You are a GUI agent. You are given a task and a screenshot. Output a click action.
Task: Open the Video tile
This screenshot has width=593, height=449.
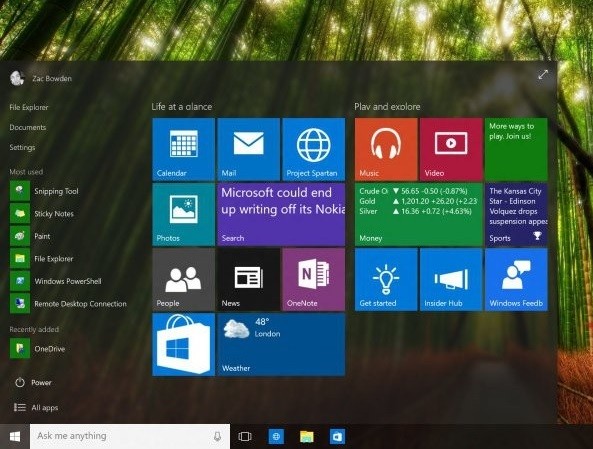[x=451, y=149]
